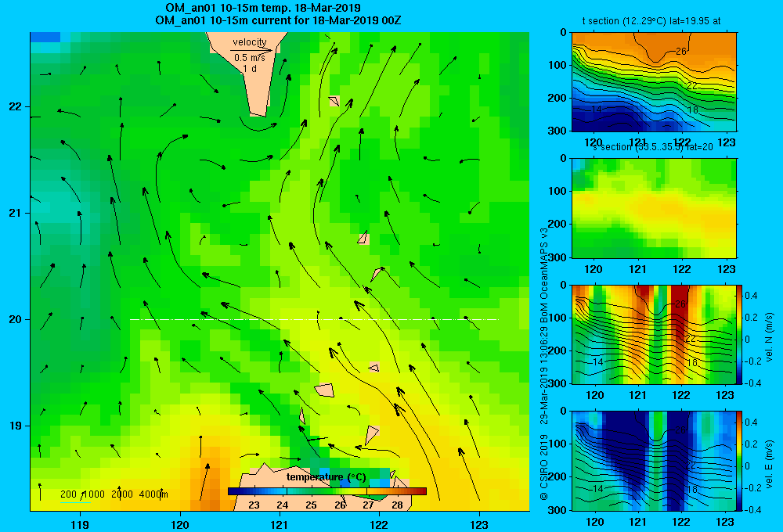Click latitude "20" on the main map's left axis
Image resolution: width=783 pixels, height=532 pixels.
pyautogui.click(x=16, y=319)
